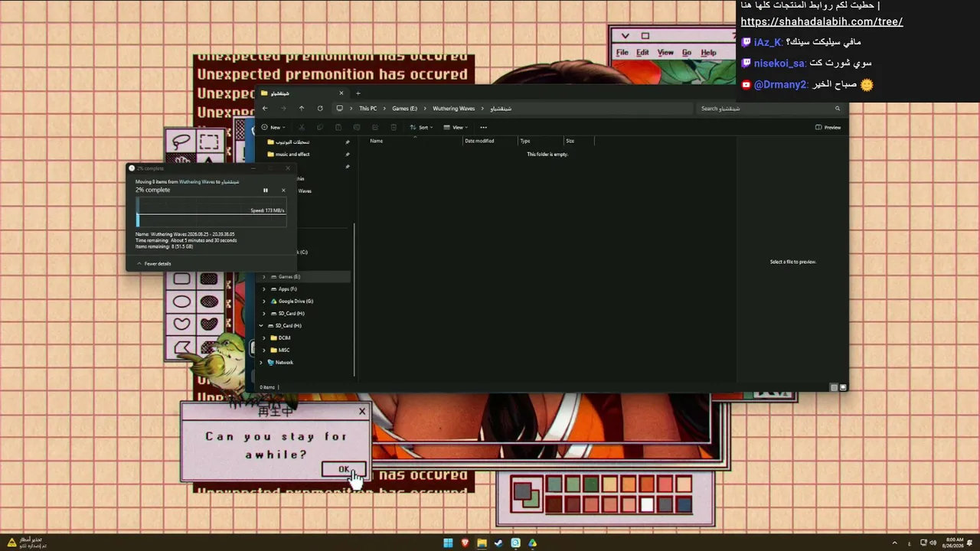Click 'Games (E:)' in the address breadcrumb
Image resolution: width=980 pixels, height=551 pixels.
tap(405, 109)
